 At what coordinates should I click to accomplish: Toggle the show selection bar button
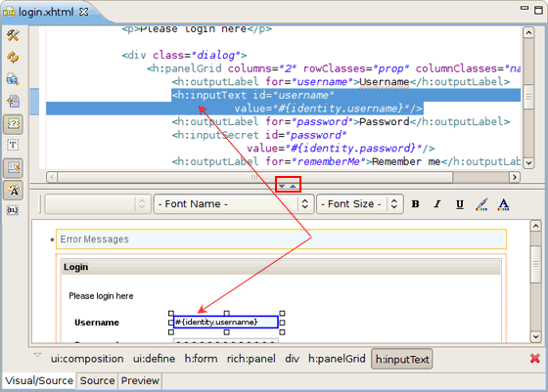click(x=14, y=168)
